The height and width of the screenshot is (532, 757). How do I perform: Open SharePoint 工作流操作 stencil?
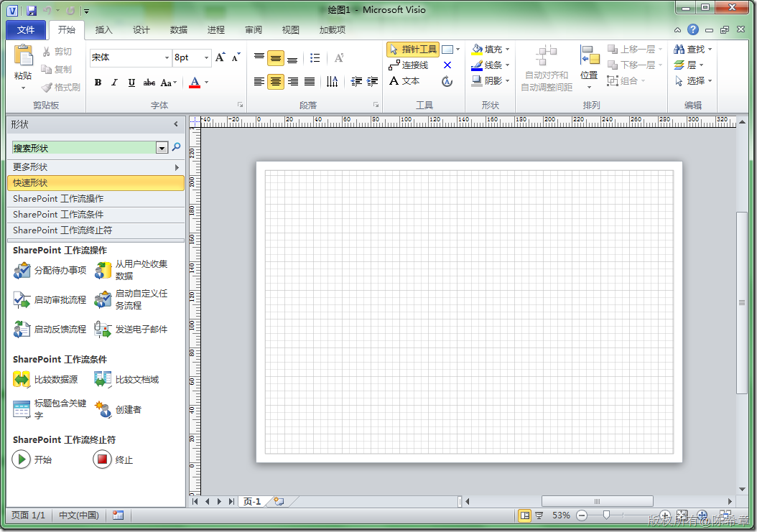tap(96, 199)
